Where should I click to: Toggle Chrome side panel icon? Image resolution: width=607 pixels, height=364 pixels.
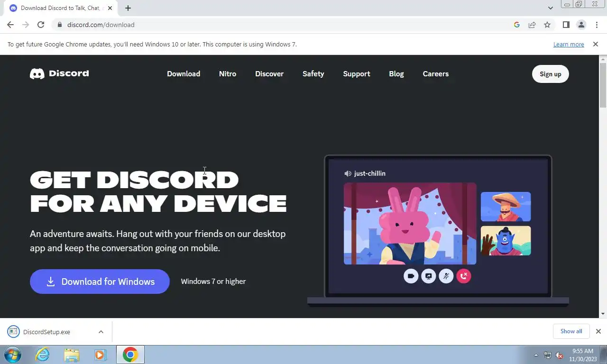tap(566, 25)
